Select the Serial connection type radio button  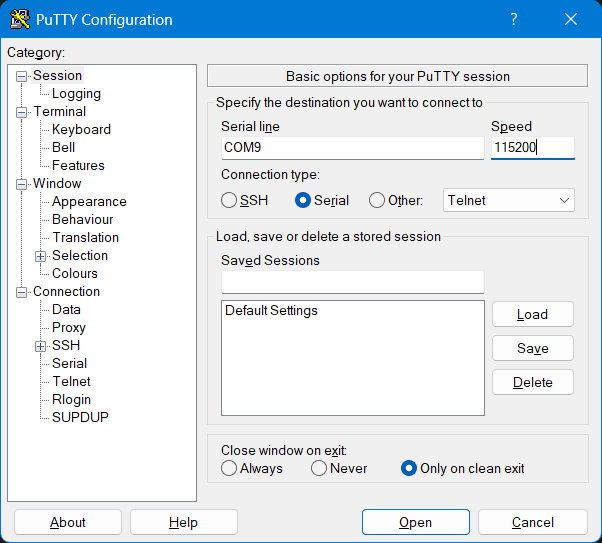click(303, 200)
